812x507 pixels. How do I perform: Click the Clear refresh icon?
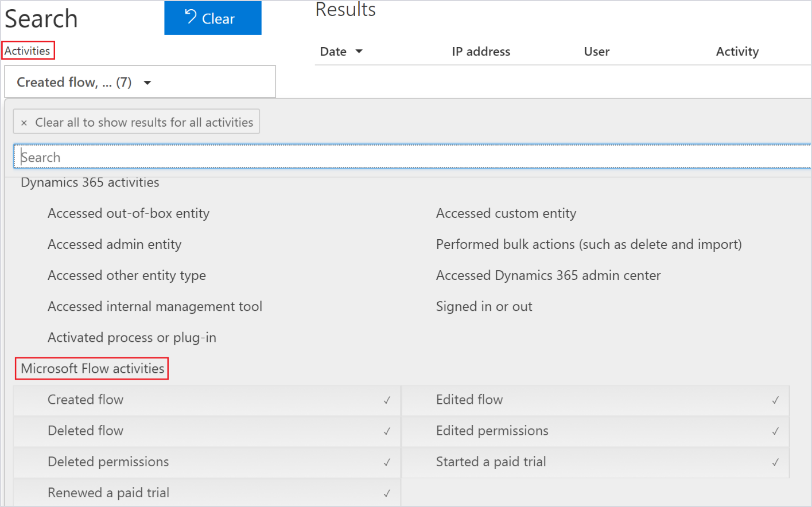[x=189, y=18]
